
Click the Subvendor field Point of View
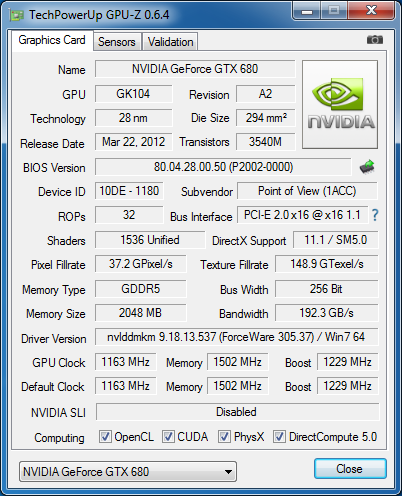(307, 191)
